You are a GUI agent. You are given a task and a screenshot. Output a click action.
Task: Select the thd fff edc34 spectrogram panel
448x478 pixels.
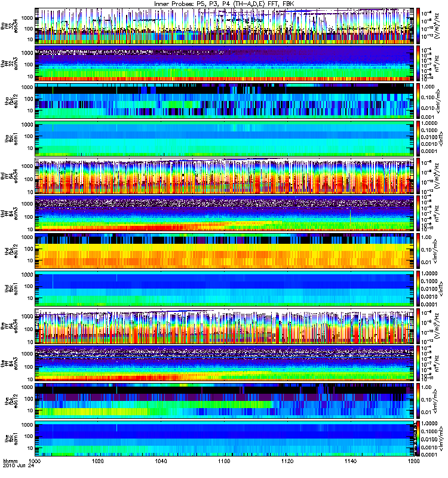tap(225, 176)
